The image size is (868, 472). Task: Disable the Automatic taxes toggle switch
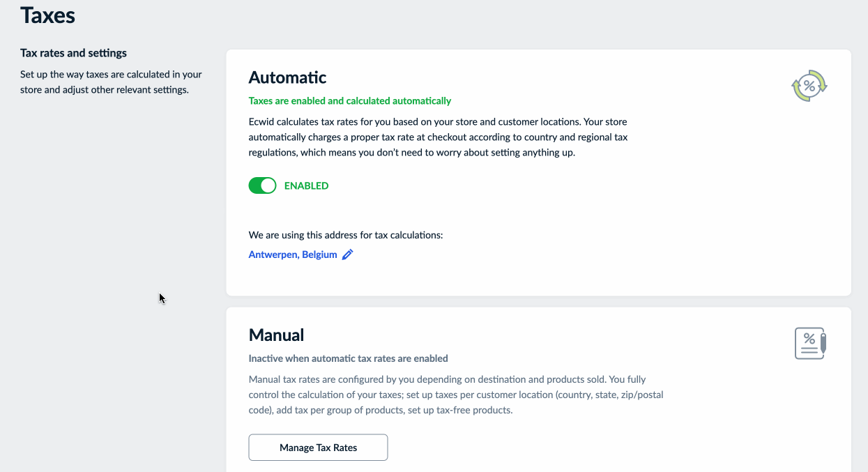263,185
